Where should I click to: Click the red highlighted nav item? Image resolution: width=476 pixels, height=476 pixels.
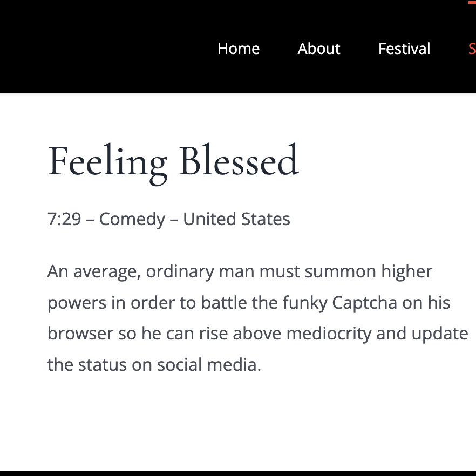(x=472, y=49)
